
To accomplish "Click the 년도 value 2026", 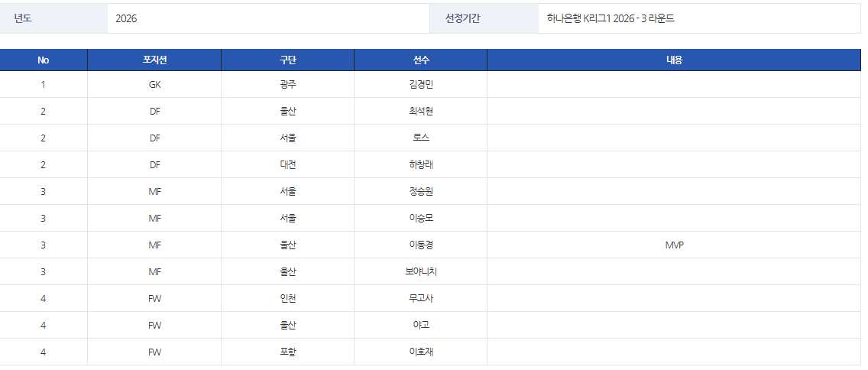I will point(127,19).
